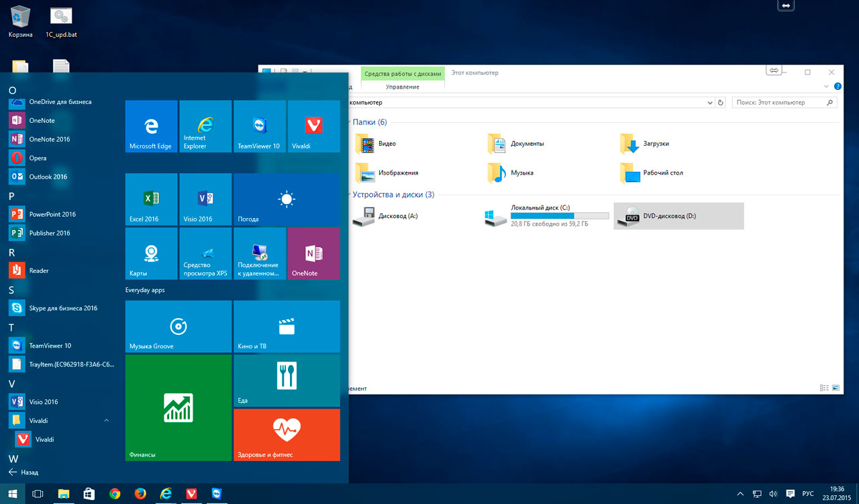Viewport: 859px width, 504px height.
Task: Collapse the Vivaldi folder in apps list
Action: tap(107, 421)
